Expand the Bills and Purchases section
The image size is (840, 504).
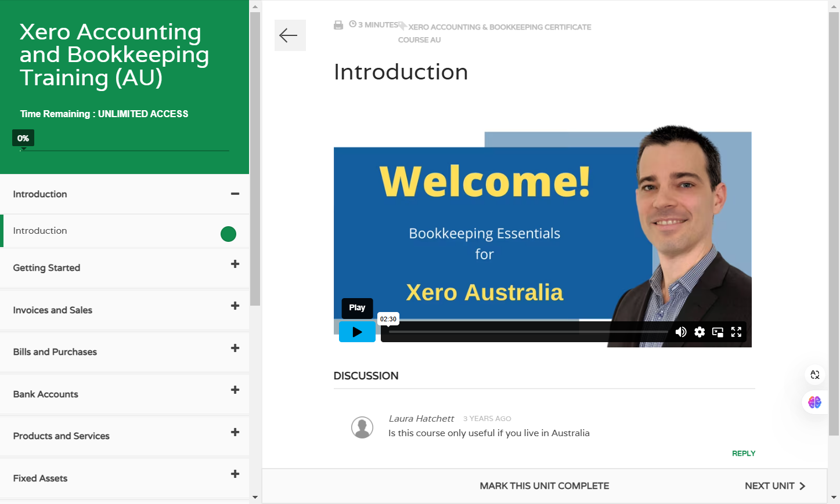click(235, 348)
